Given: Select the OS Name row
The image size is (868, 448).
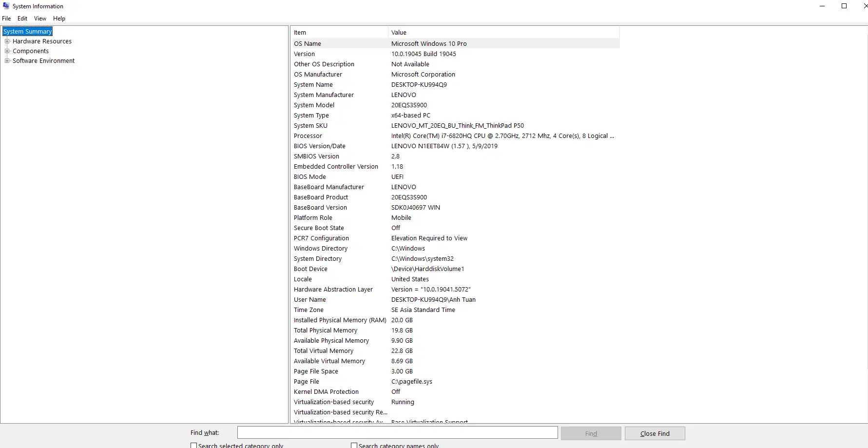Looking at the screenshot, I should 308,44.
